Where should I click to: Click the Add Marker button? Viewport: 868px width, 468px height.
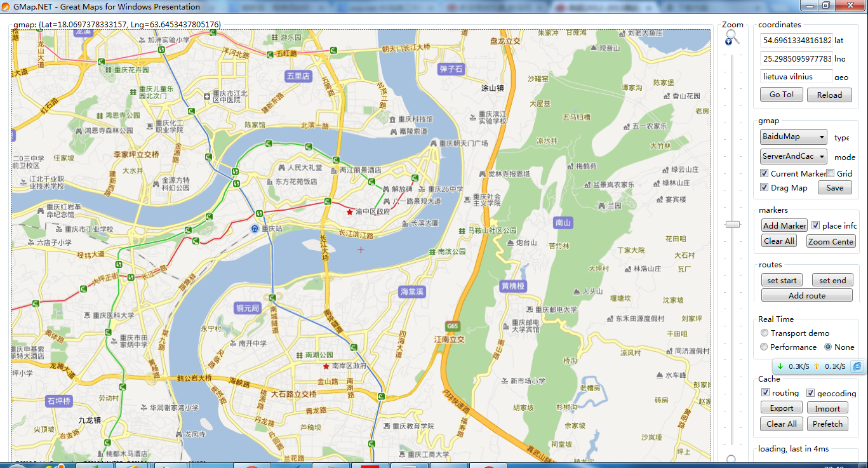click(x=784, y=225)
